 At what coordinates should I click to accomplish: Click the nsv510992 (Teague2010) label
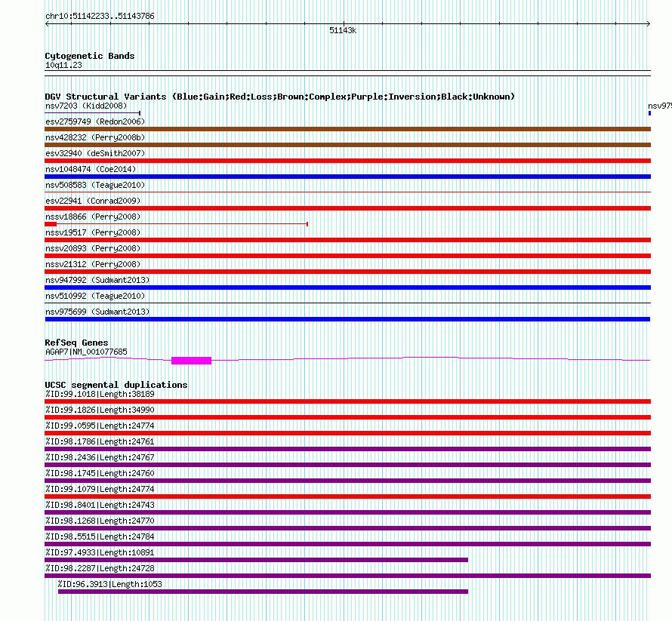pos(95,296)
